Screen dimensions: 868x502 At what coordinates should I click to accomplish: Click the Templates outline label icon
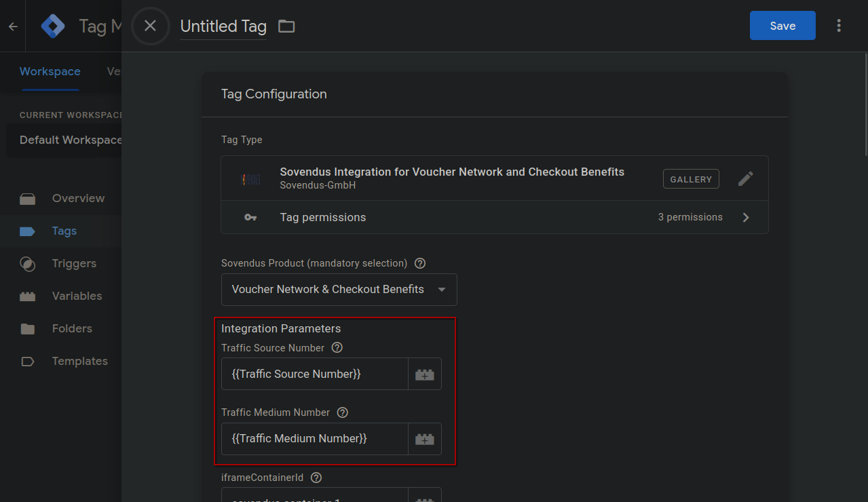point(27,362)
